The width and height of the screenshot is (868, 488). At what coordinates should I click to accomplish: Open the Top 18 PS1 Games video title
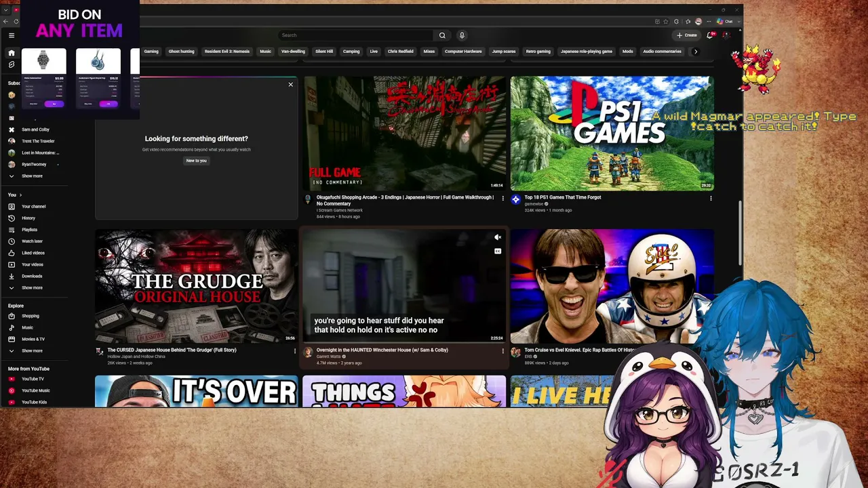(563, 197)
